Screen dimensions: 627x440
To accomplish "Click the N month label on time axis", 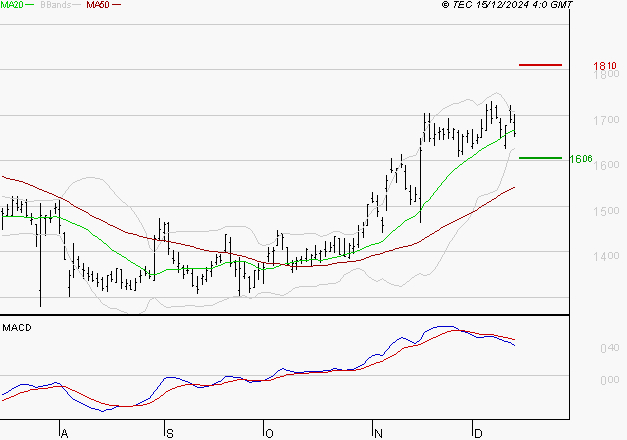I will pos(378,434).
